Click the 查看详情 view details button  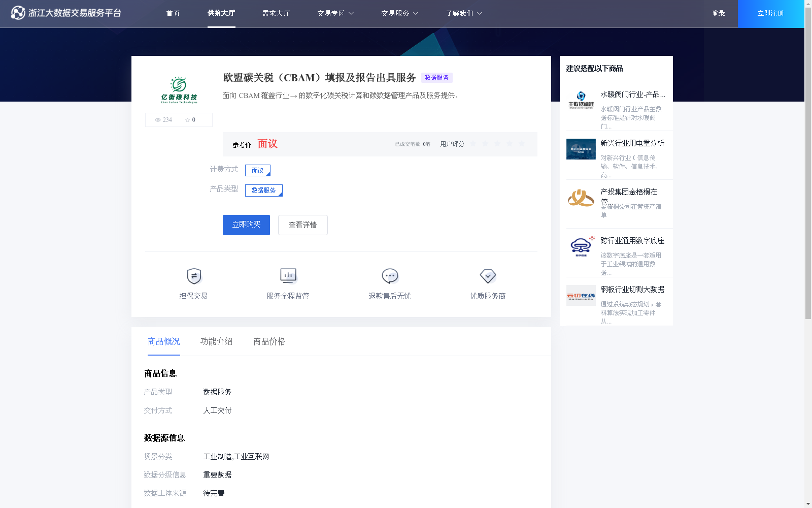click(x=303, y=225)
